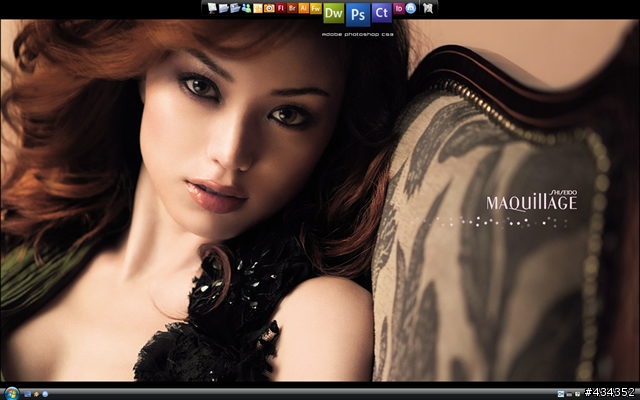Click the grey middle system tray icon
Viewport: 640px width, 400px height.
coord(569,394)
